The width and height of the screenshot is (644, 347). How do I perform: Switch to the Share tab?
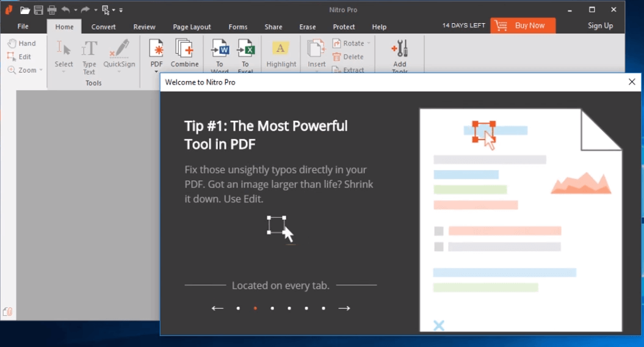pos(273,27)
